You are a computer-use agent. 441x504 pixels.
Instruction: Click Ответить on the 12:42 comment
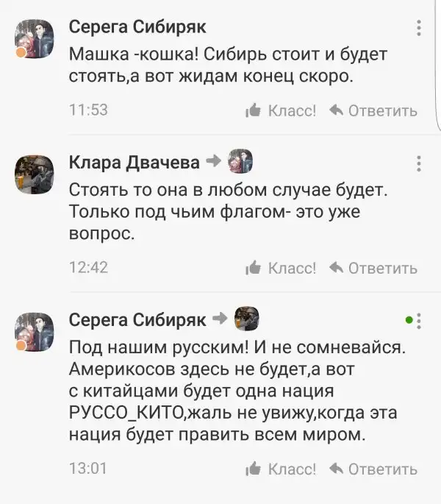tap(373, 268)
